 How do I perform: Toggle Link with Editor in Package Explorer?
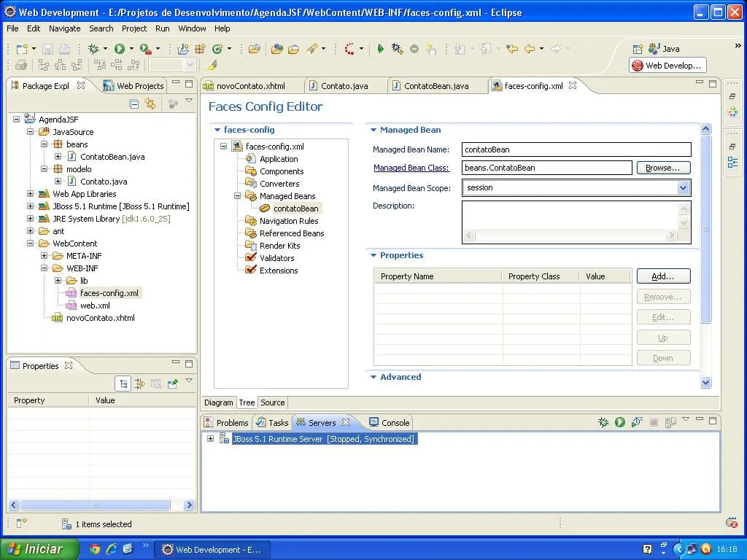150,104
